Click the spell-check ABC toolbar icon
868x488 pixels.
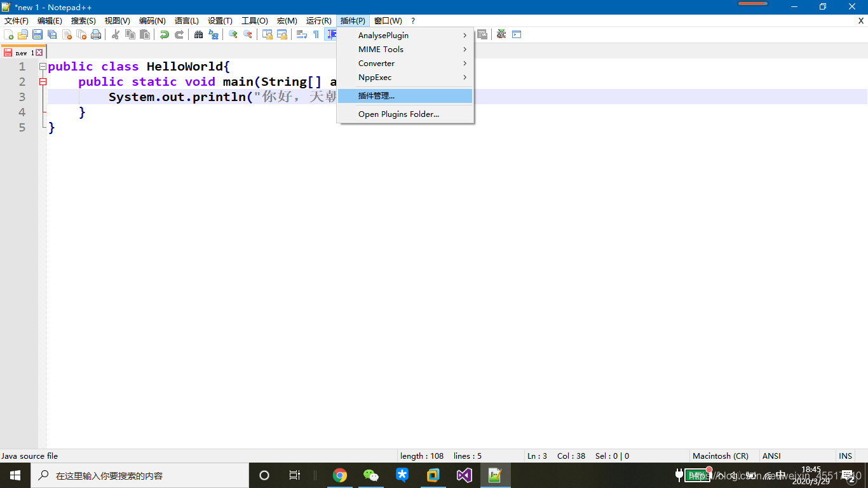(x=501, y=34)
